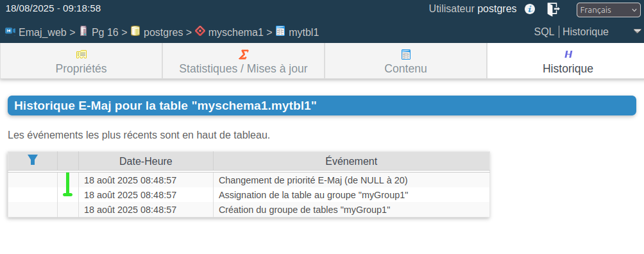Open the SQL link in top bar
The height and width of the screenshot is (254, 644).
[544, 31]
